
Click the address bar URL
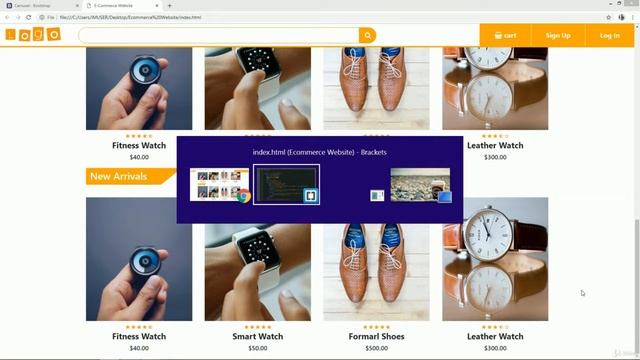point(131,17)
